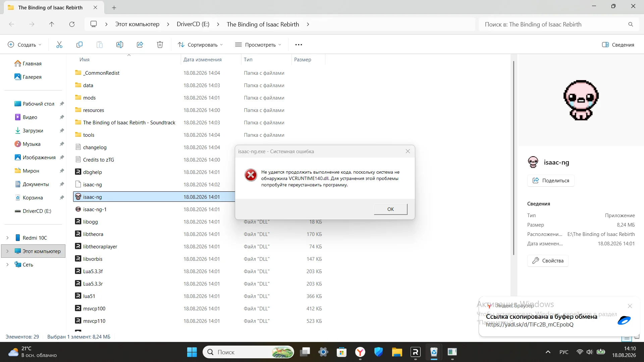Click the file list vertical scrollbar

(513, 158)
